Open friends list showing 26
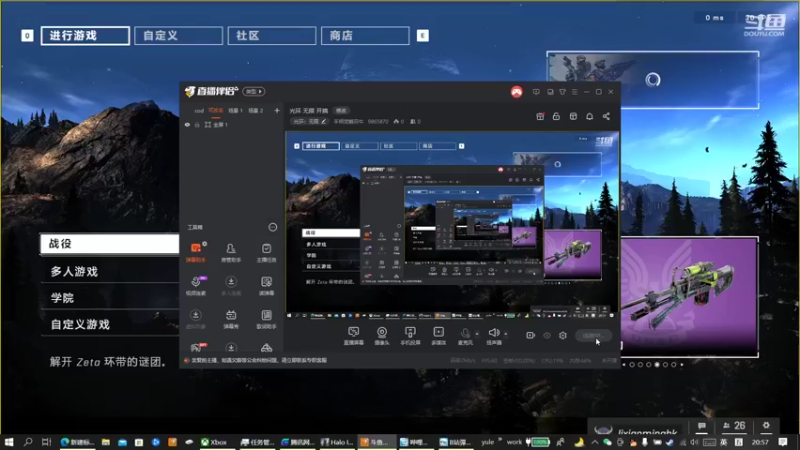This screenshot has height=450, width=800. (x=734, y=426)
